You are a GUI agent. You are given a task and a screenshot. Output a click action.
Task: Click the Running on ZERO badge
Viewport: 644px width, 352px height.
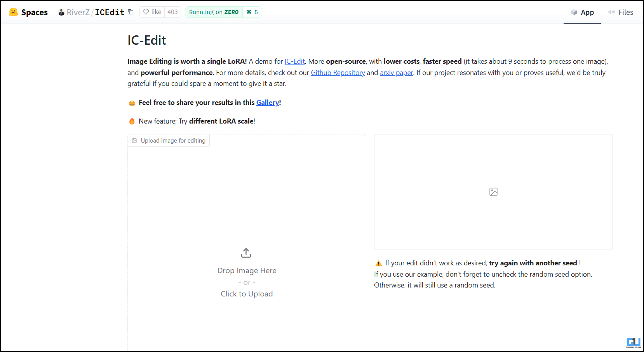pos(214,12)
